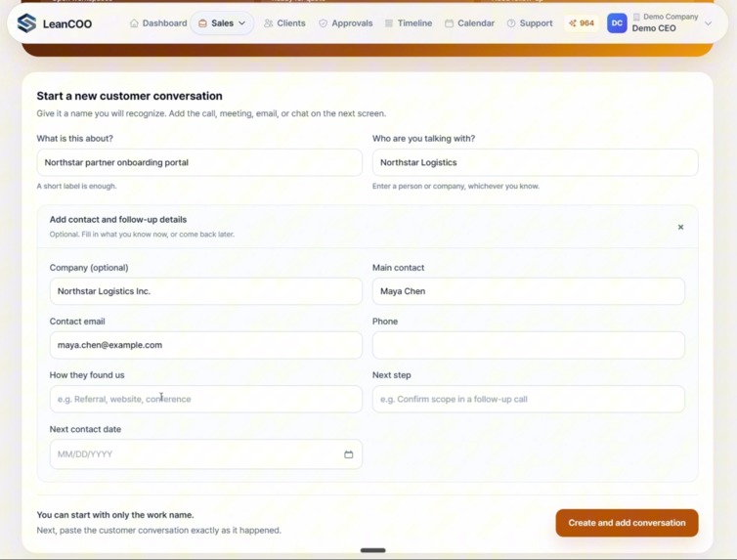737x560 pixels.
Task: Open the calendar date picker icon
Action: [348, 454]
